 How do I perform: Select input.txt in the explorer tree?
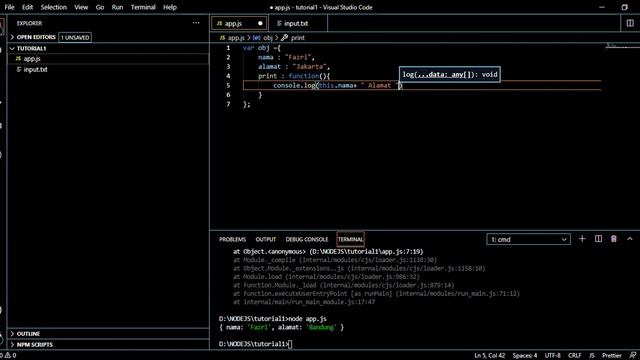(109, 69)
